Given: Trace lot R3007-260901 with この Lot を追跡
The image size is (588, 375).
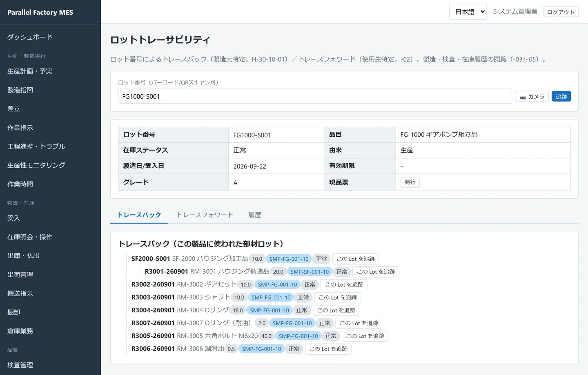Looking at the screenshot, I should (359, 323).
